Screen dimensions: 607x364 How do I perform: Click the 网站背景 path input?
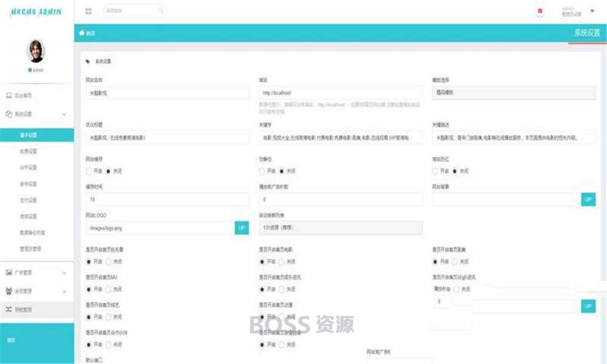click(506, 200)
